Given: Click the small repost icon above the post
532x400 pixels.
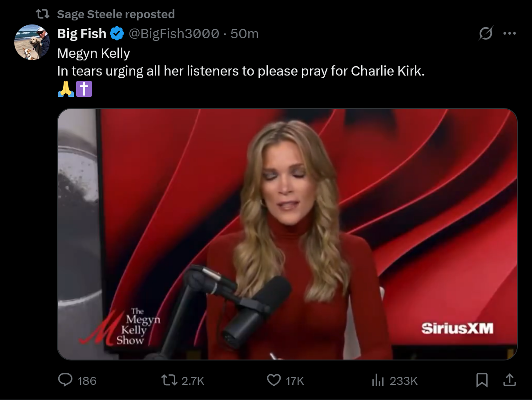Looking at the screenshot, I should pyautogui.click(x=42, y=14).
